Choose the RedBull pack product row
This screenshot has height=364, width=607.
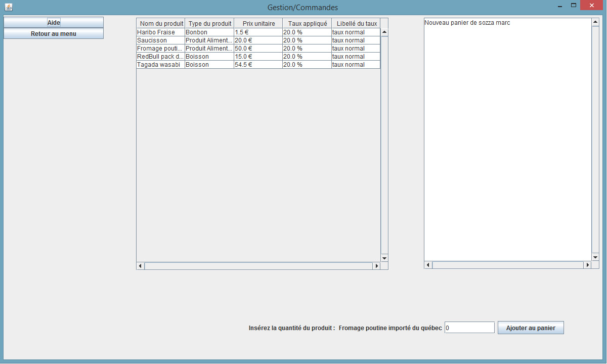(x=160, y=57)
